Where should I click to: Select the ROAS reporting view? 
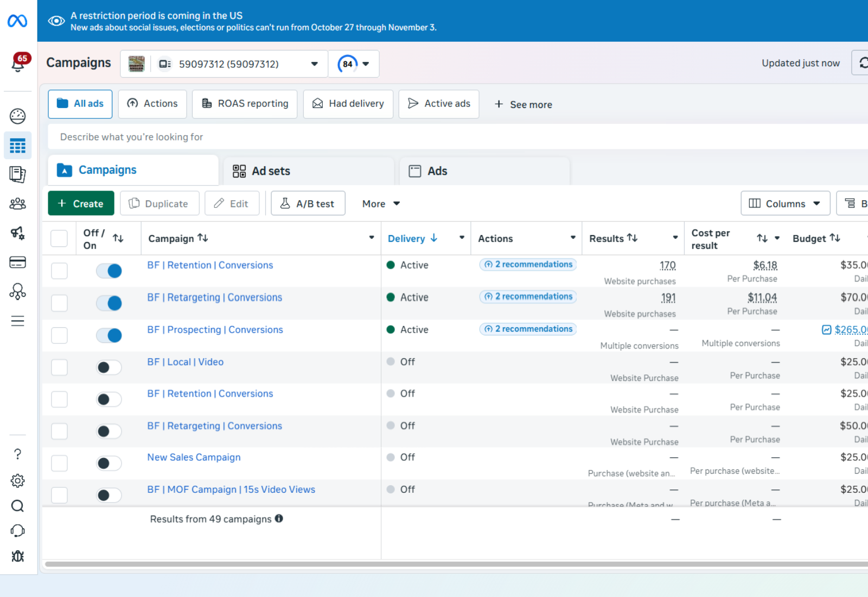pyautogui.click(x=245, y=104)
